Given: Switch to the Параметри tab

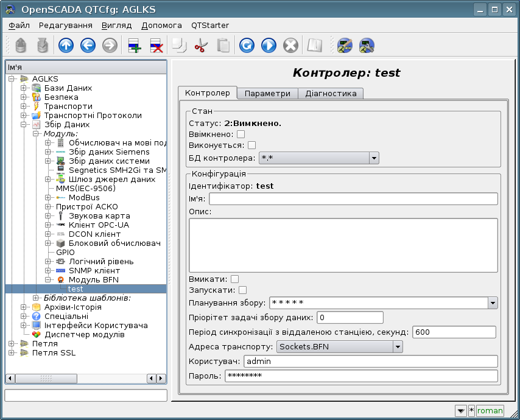Looking at the screenshot, I should tap(267, 93).
